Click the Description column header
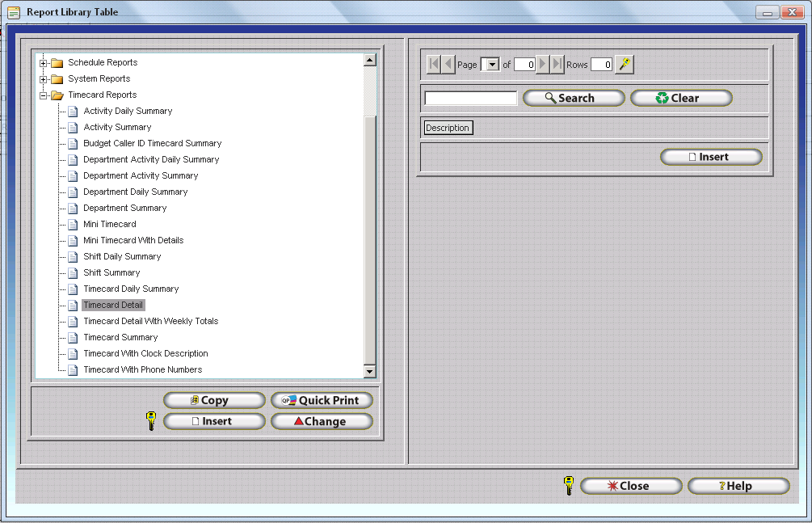Viewport: 812px width, 523px height. (448, 128)
